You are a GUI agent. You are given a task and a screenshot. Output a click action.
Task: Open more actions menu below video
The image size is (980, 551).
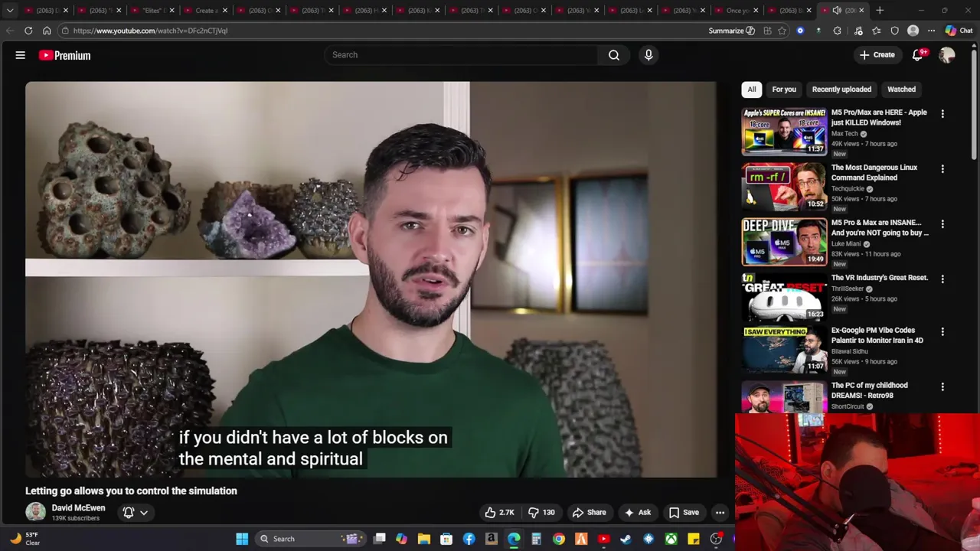click(x=720, y=513)
